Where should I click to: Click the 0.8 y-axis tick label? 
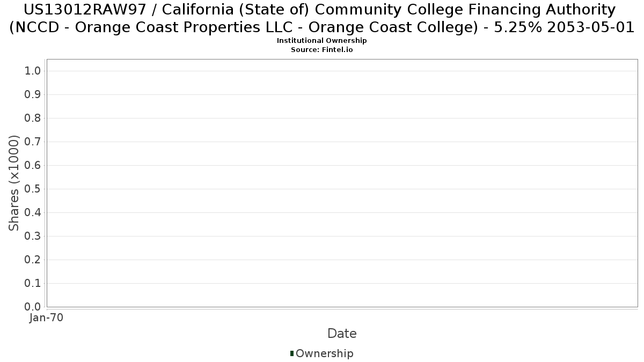[33, 119]
